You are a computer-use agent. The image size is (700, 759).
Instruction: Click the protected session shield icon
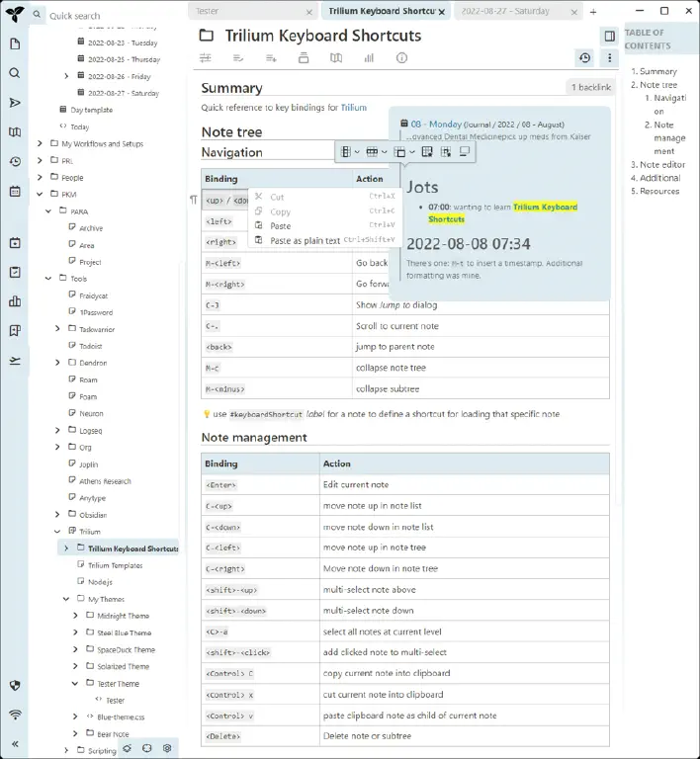coord(15,686)
